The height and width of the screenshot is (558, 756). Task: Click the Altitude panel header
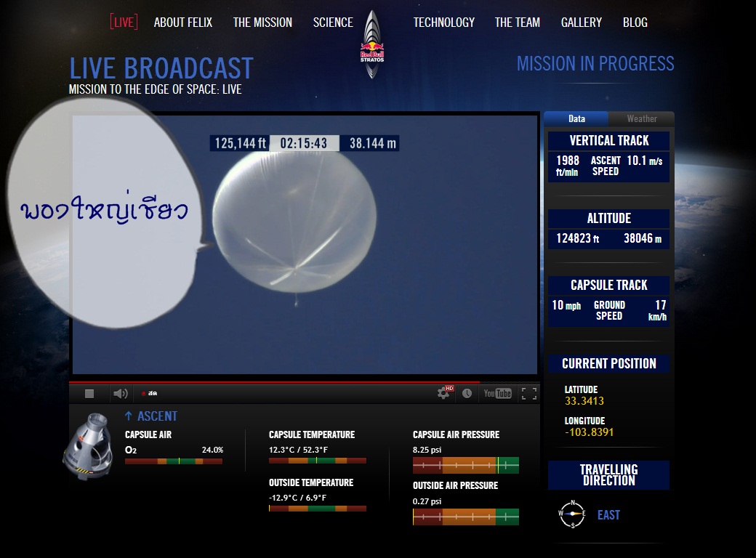click(x=608, y=218)
